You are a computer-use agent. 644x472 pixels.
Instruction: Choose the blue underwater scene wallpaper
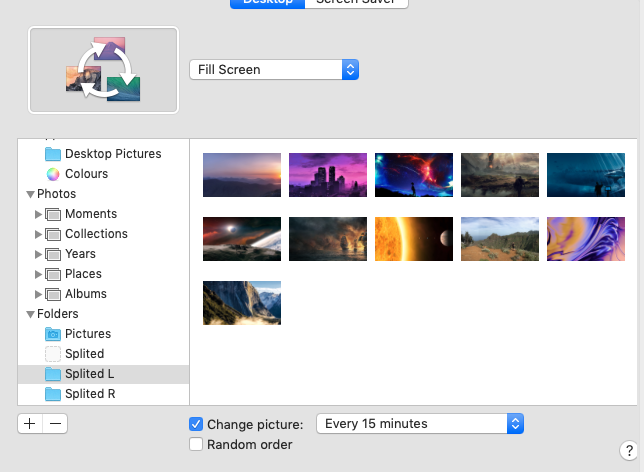pyautogui.click(x=586, y=175)
